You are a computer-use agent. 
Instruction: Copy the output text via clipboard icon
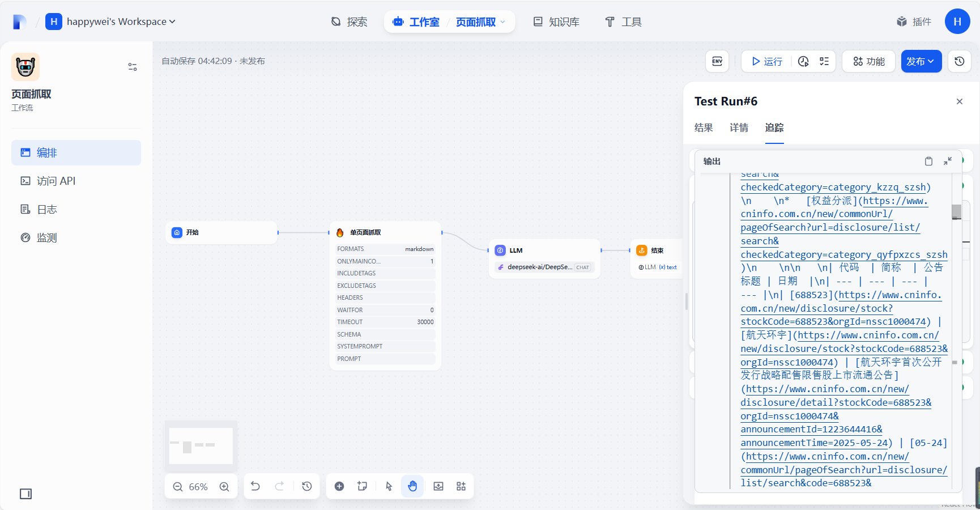point(928,161)
